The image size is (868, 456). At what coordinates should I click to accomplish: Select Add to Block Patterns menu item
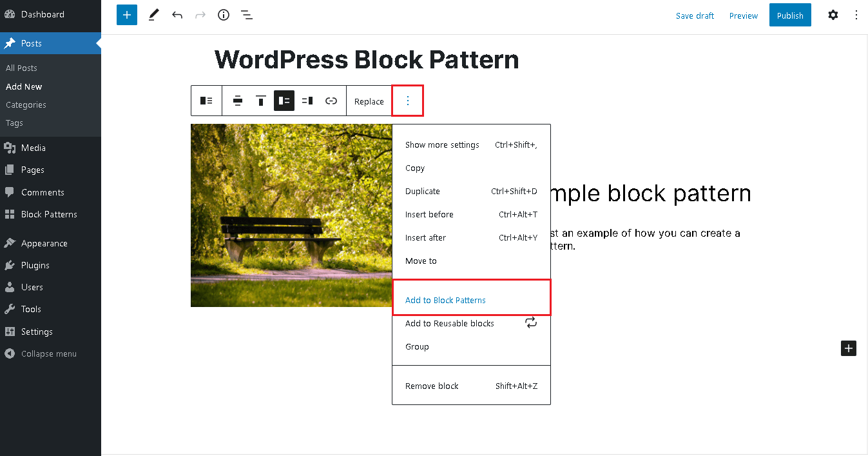coord(445,300)
